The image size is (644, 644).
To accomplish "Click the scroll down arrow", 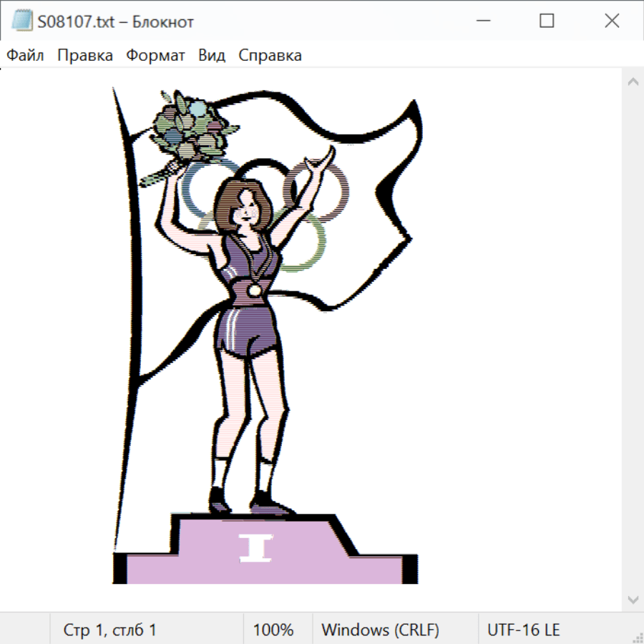I will (x=633, y=599).
